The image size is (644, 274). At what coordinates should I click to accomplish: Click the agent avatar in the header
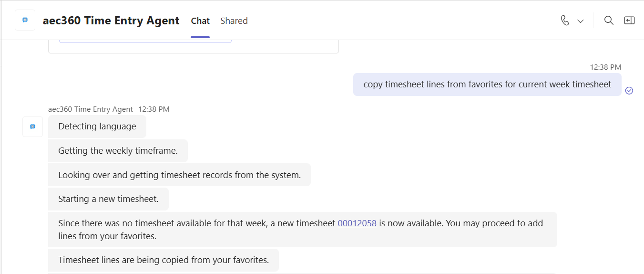click(x=25, y=21)
